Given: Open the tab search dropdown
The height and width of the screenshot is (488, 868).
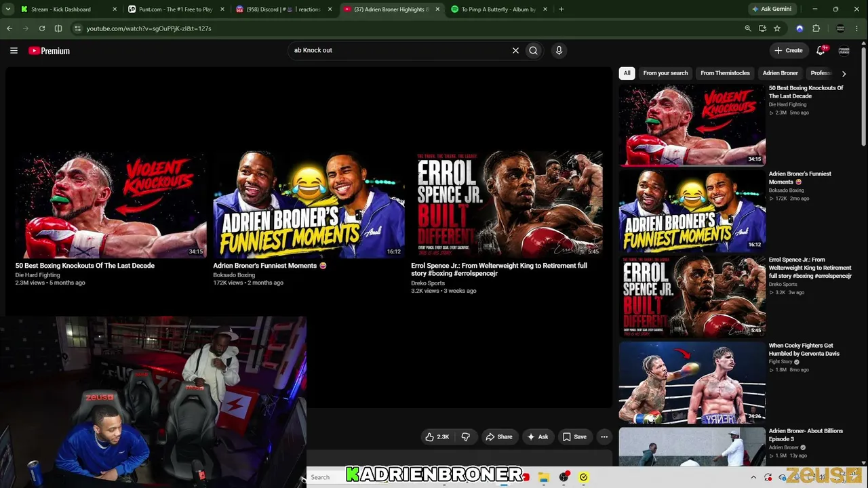Looking at the screenshot, I should pos(7,9).
